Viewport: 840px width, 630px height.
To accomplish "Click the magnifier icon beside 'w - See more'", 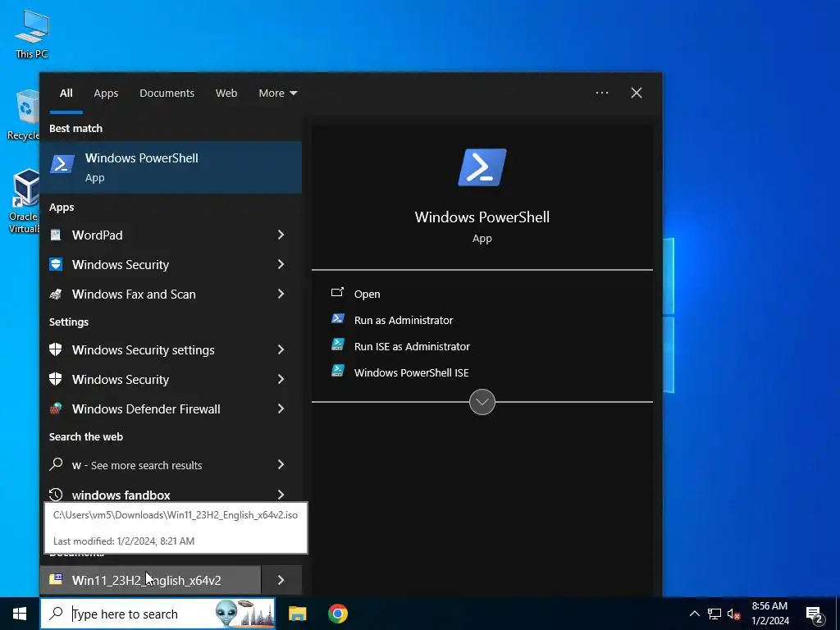I will 56,464.
